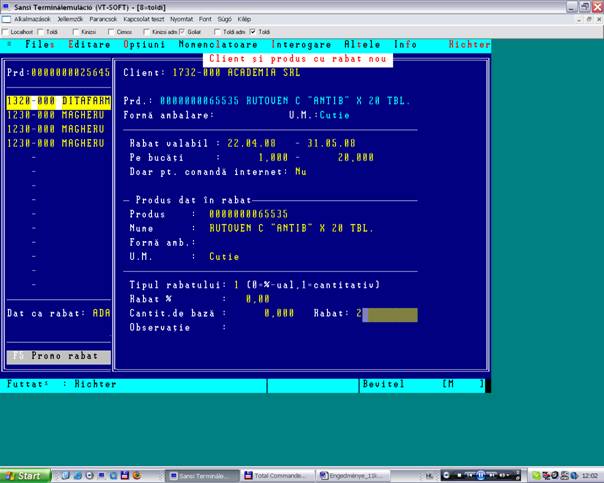Toggle the Toldi adm checkbox

(217, 32)
